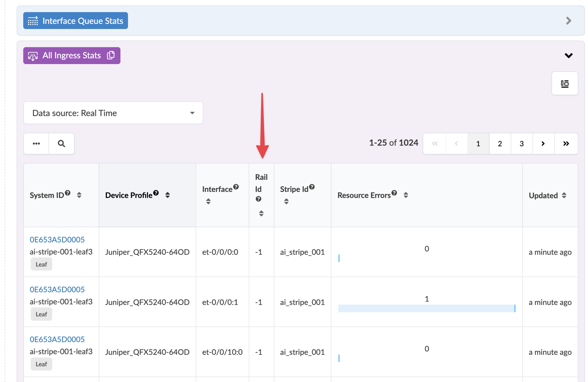
Task: Select page 1 in pagination
Action: [478, 143]
